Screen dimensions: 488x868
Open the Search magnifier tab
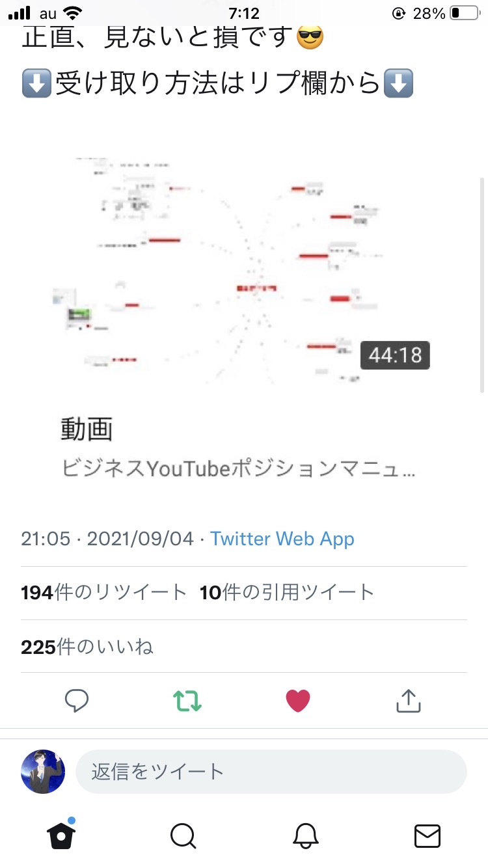(183, 835)
